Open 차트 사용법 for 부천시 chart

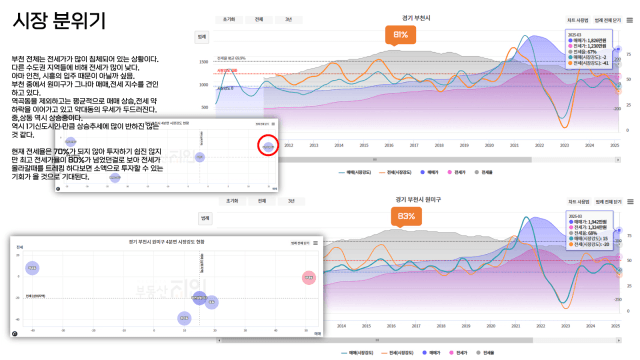pyautogui.click(x=578, y=20)
